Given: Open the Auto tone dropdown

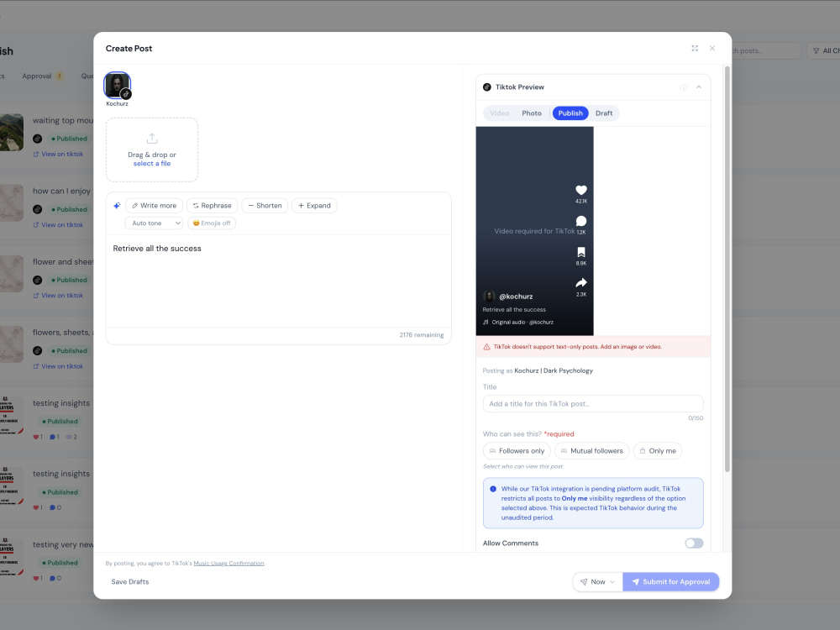Looking at the screenshot, I should 155,223.
